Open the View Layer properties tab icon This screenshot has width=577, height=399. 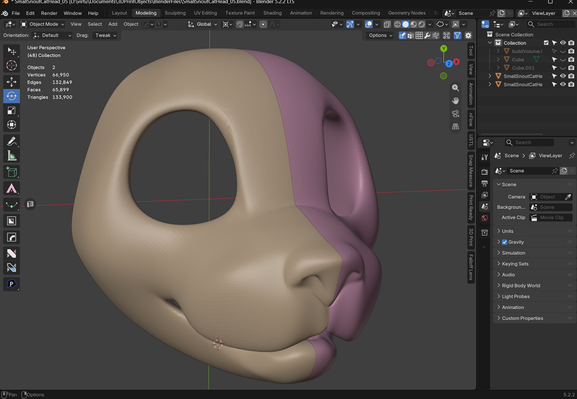(x=484, y=195)
